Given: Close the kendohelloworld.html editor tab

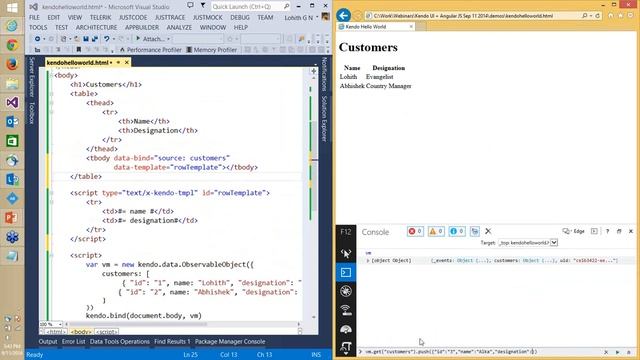Looking at the screenshot, I should pos(127,62).
